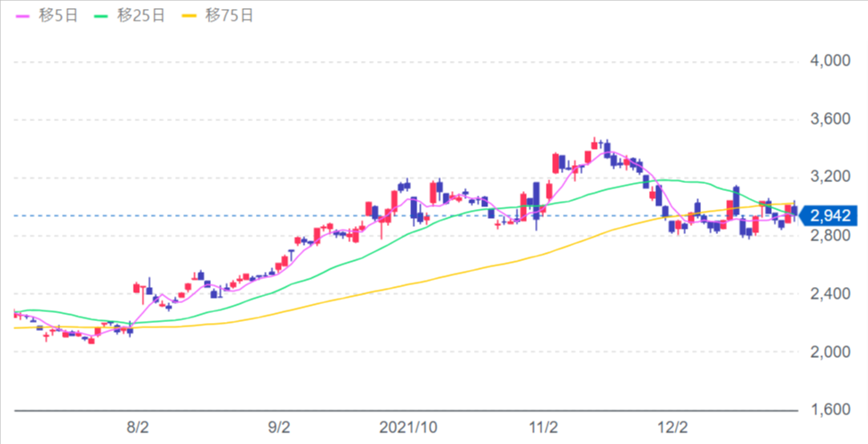Click the 2021/10 date axis label
This screenshot has height=444, width=868.
tap(409, 428)
